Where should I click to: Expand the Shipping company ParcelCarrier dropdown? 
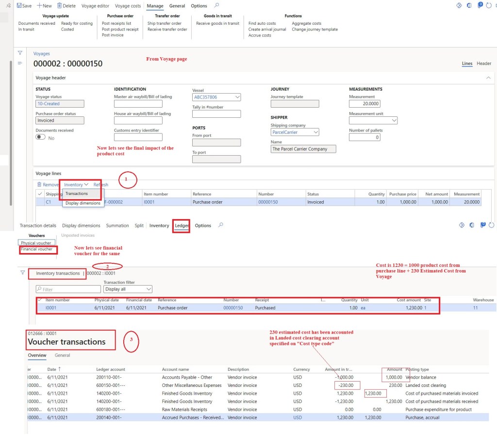coord(315,132)
